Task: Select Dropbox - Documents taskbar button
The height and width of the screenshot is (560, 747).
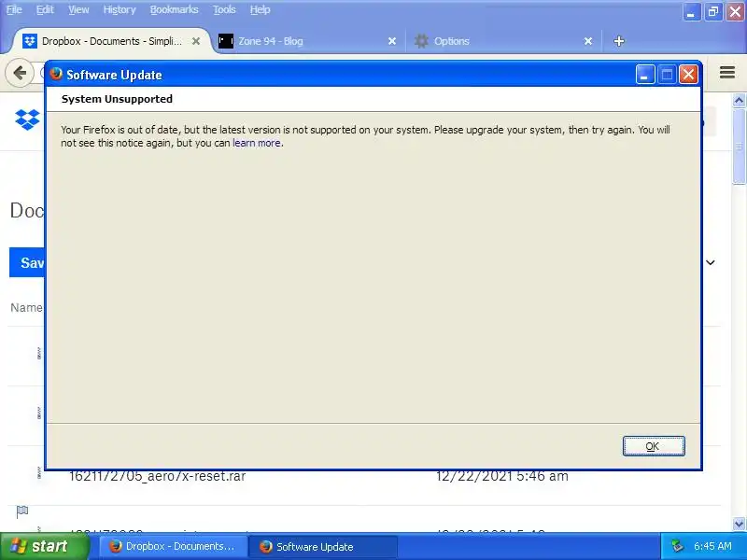Action: click(x=173, y=546)
